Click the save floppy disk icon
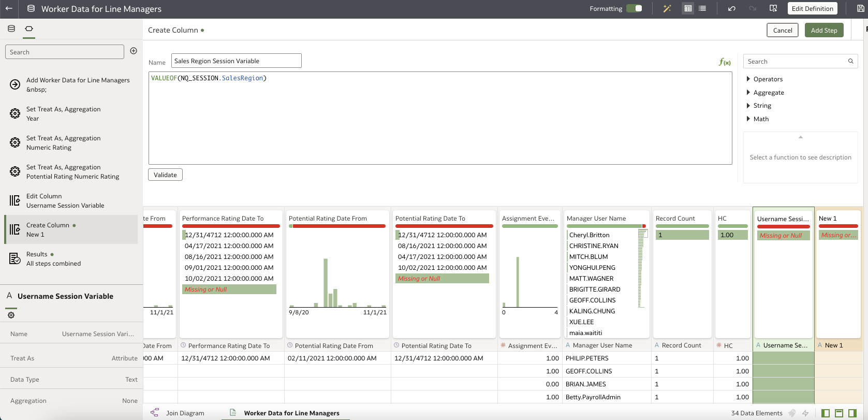868x420 pixels. point(860,8)
